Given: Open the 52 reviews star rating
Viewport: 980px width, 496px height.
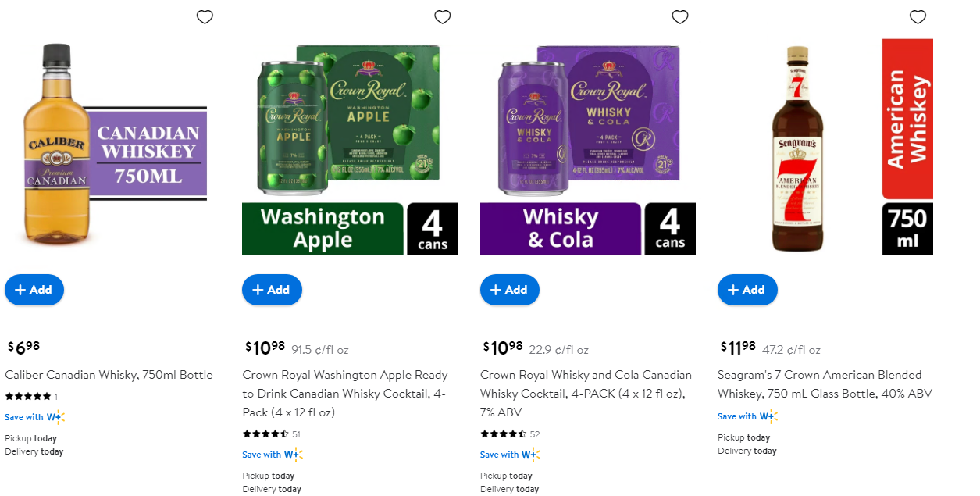Looking at the screenshot, I should tap(509, 434).
